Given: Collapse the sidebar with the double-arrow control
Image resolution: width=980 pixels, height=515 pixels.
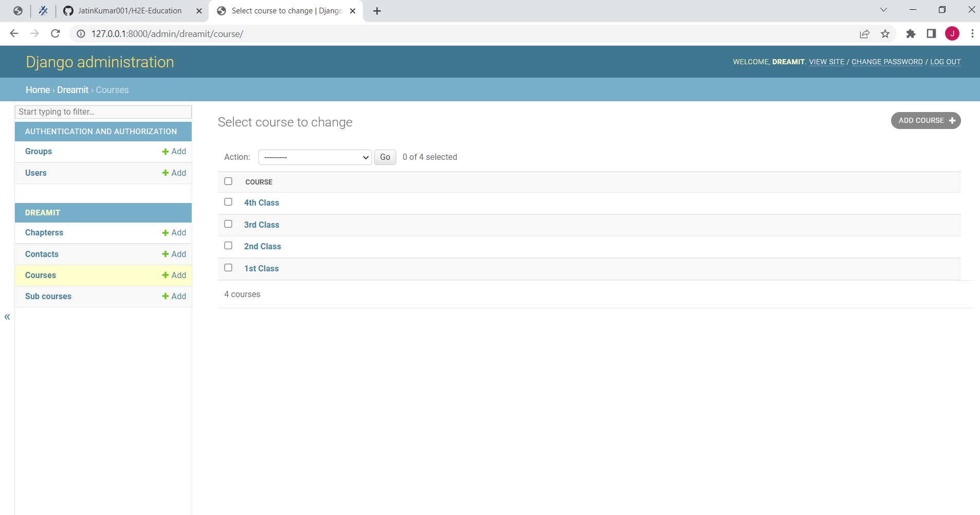Looking at the screenshot, I should (7, 317).
